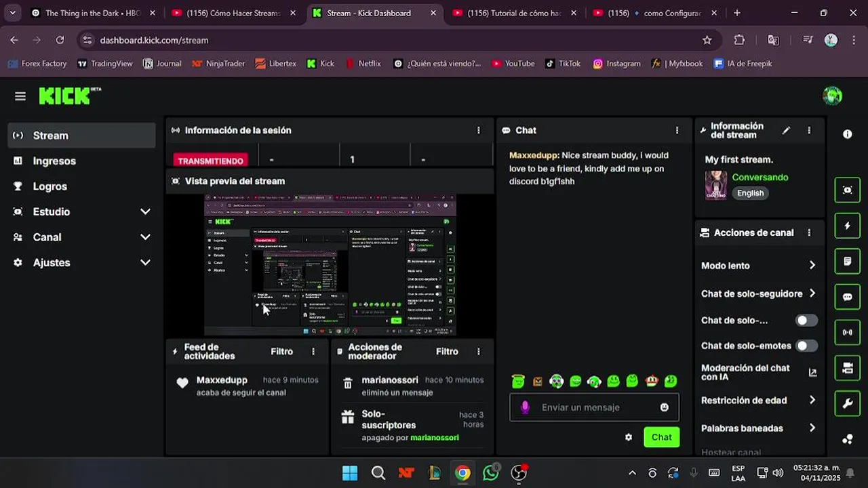Open Windows Start menu
The height and width of the screenshot is (488, 868).
(x=350, y=473)
